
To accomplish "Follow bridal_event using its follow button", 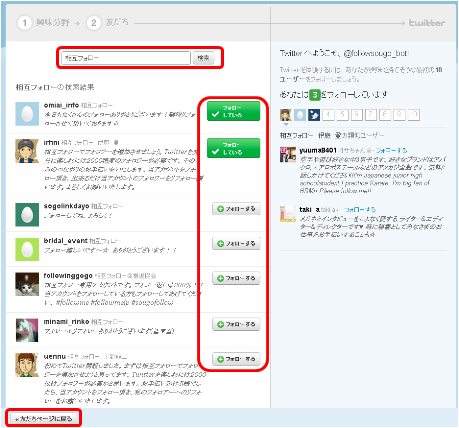I will tap(236, 243).
